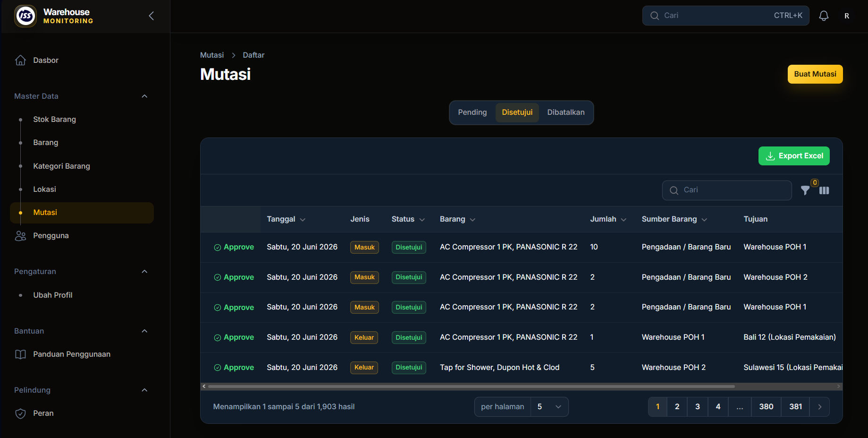Sort by Jumlah column
This screenshot has height=438, width=868.
tap(608, 219)
